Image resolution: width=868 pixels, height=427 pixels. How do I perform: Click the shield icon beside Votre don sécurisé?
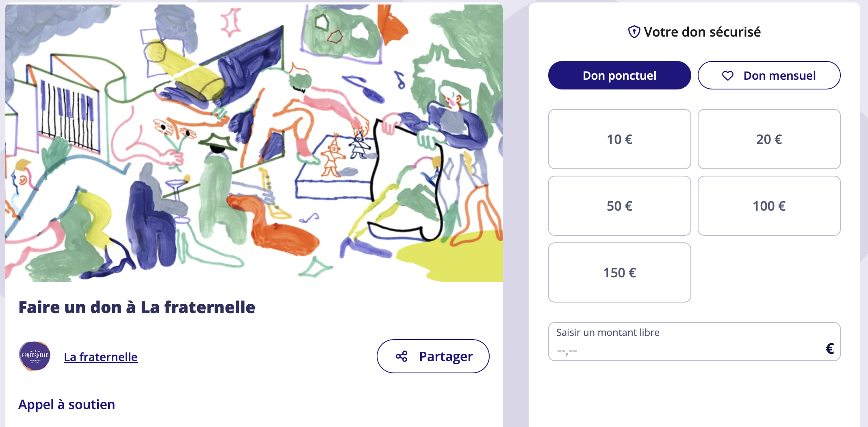tap(634, 32)
